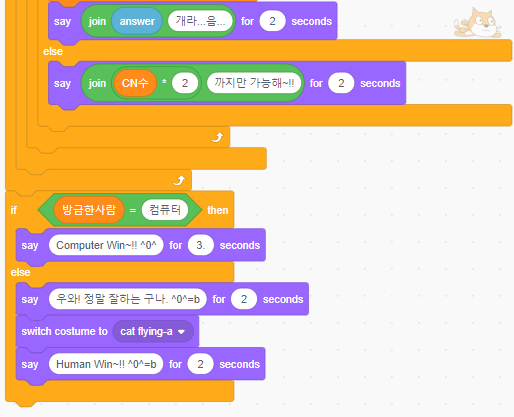
Task: Select the join block containing answer
Action: pos(97,21)
